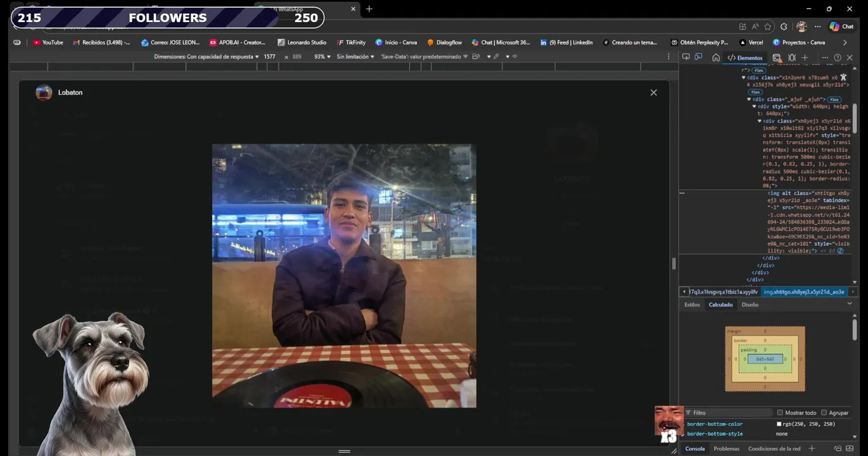Image resolution: width=868 pixels, height=456 pixels.
Task: Click Lobaton's small profile avatar in header
Action: [x=44, y=92]
